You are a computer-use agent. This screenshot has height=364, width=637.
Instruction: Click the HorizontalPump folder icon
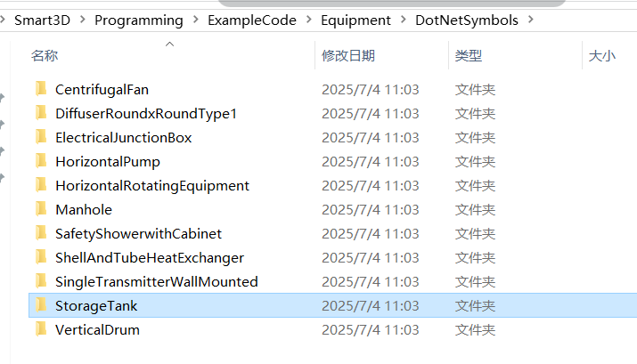41,161
